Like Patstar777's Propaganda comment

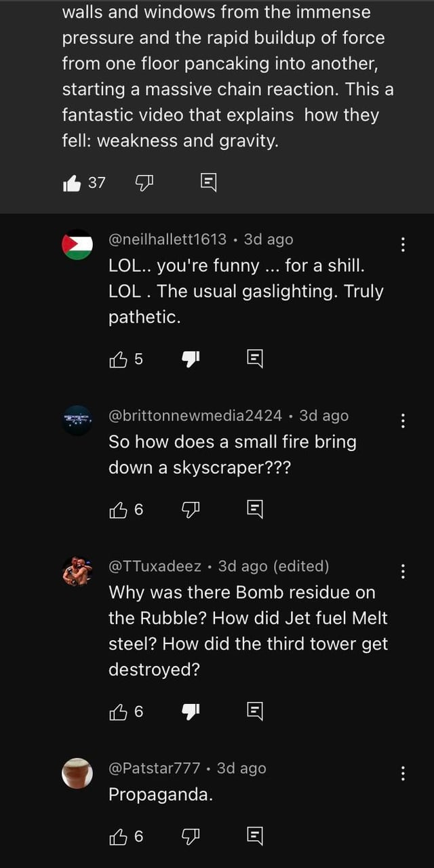118,837
